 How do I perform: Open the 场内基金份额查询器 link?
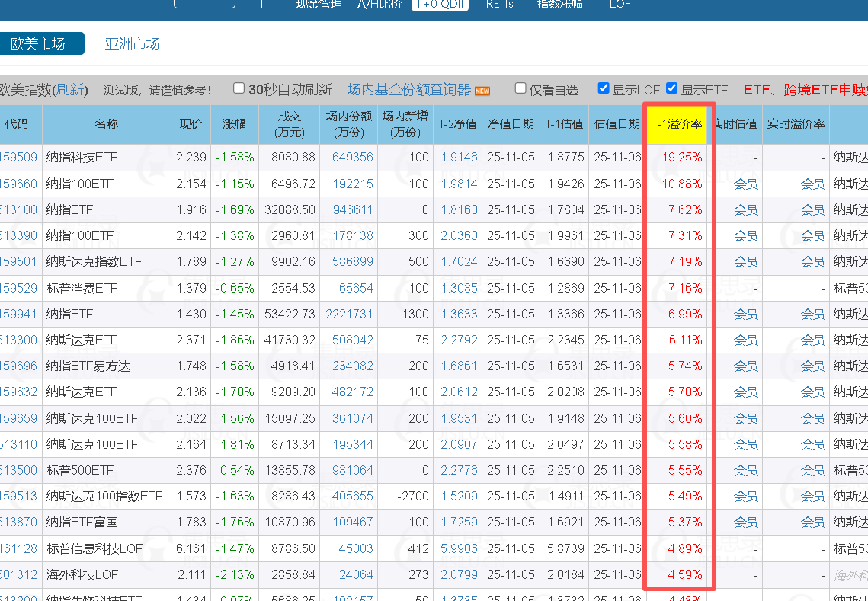pos(409,90)
